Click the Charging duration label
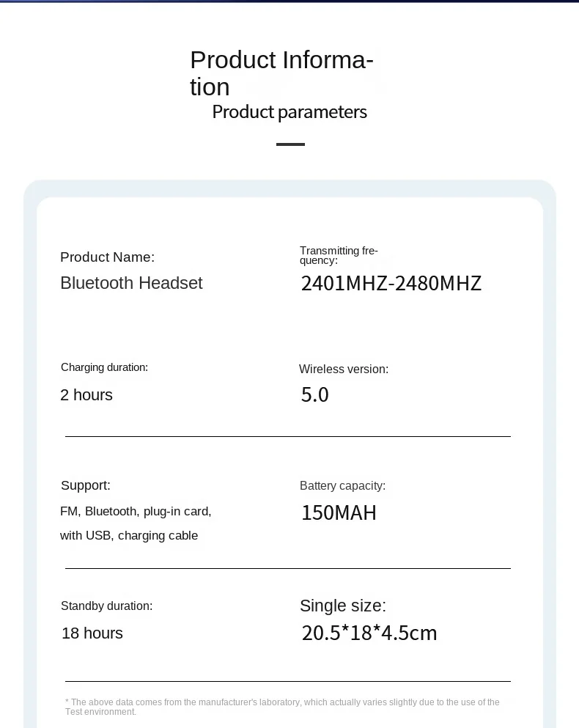 [105, 367]
